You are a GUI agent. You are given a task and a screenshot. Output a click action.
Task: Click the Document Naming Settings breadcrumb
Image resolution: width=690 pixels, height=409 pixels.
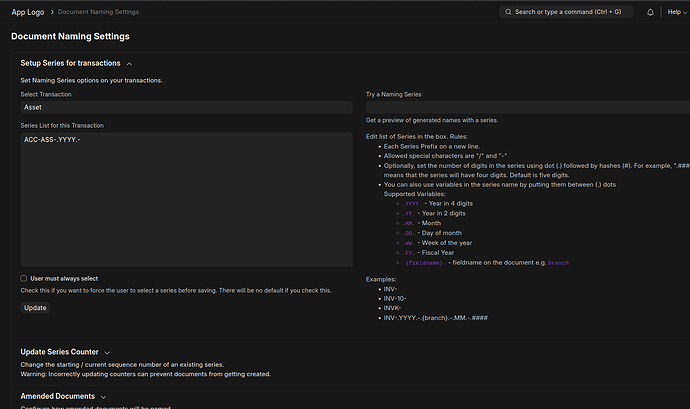point(98,12)
